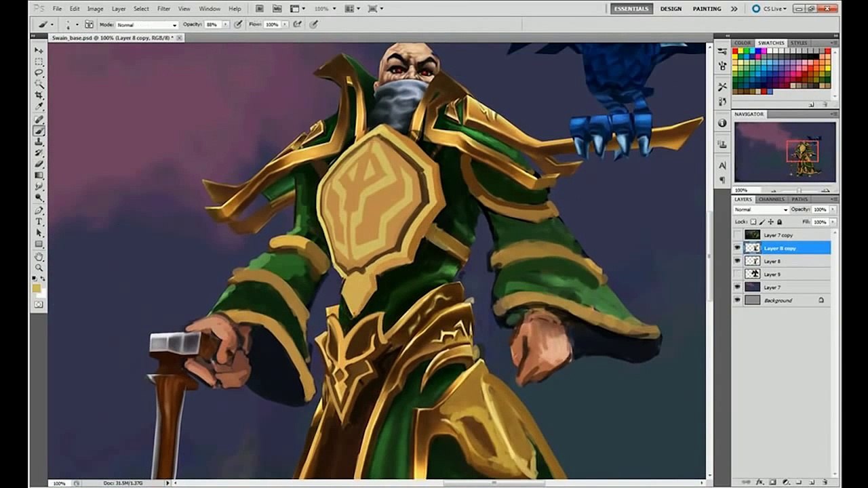Open the Brush panel toggle icon
Screen dimensions: 868x488
pyautogui.click(x=89, y=24)
